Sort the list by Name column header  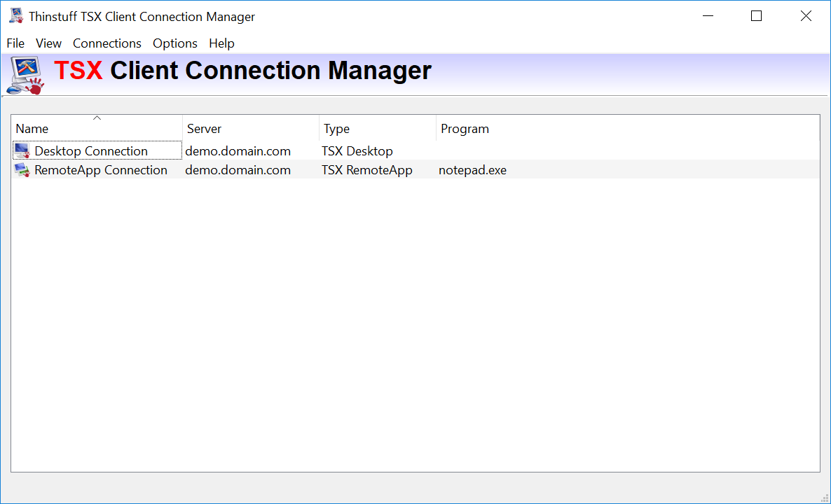coord(32,129)
